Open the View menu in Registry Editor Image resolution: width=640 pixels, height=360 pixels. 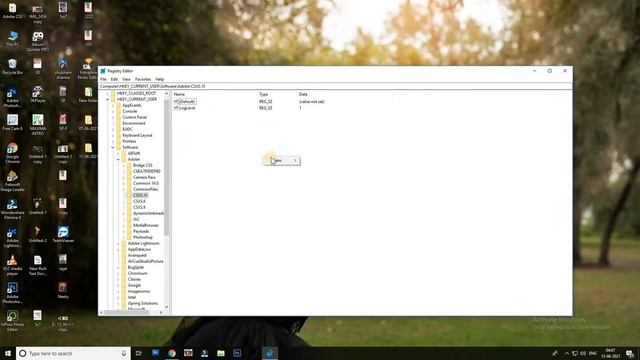point(126,79)
